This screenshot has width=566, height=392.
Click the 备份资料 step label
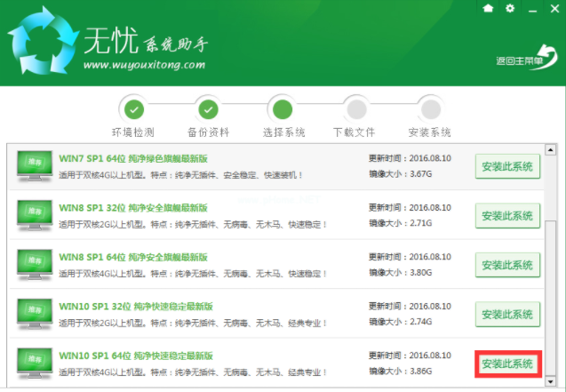point(208,132)
